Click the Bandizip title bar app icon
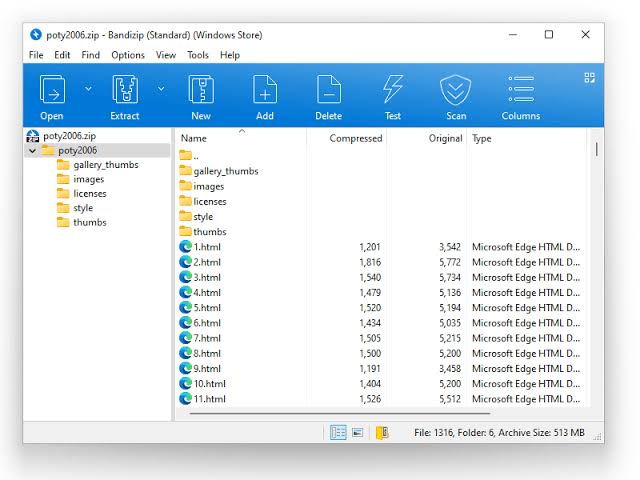This screenshot has width=640, height=480. [x=36, y=35]
